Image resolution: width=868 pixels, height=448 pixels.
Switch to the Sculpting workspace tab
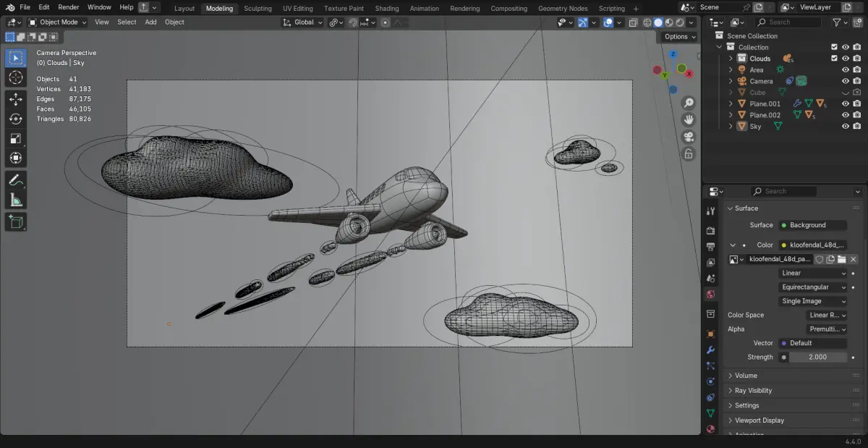point(258,9)
